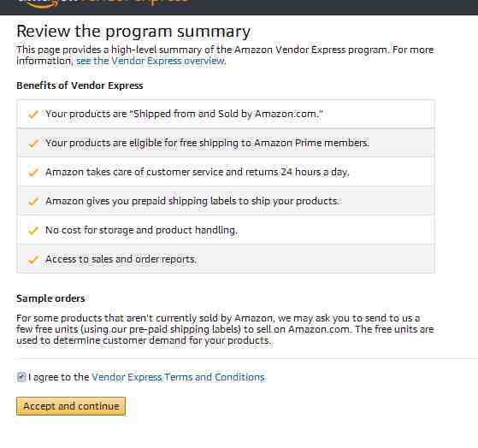
Task: Select "Access to sales and order reports" text
Action: pyautogui.click(x=121, y=259)
